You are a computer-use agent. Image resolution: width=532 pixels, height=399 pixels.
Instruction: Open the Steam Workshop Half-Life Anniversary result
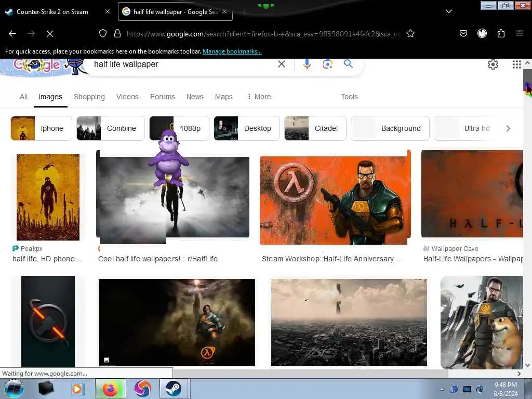tap(332, 259)
